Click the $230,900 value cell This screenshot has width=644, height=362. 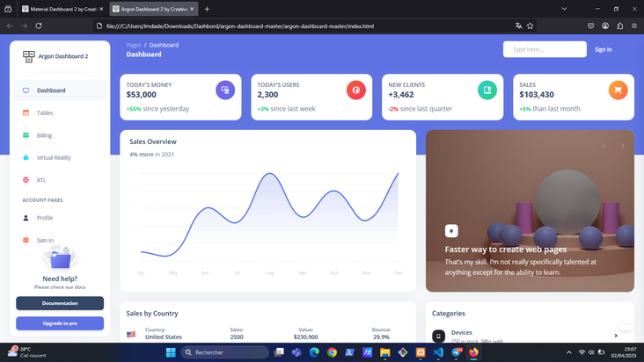click(x=305, y=337)
